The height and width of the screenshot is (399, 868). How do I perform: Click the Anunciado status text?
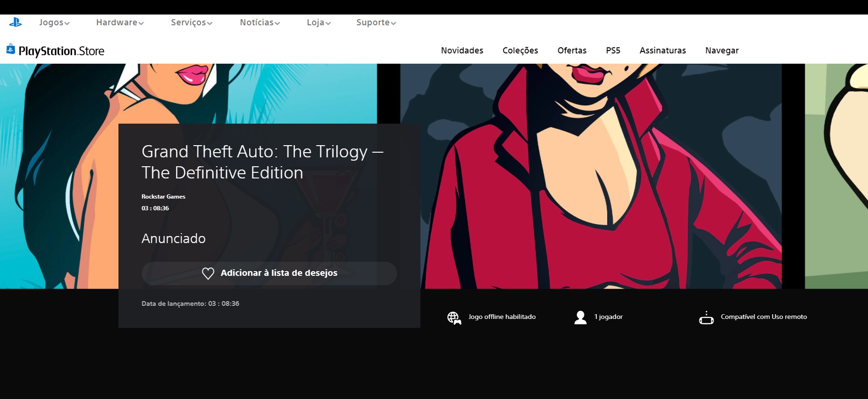click(174, 238)
